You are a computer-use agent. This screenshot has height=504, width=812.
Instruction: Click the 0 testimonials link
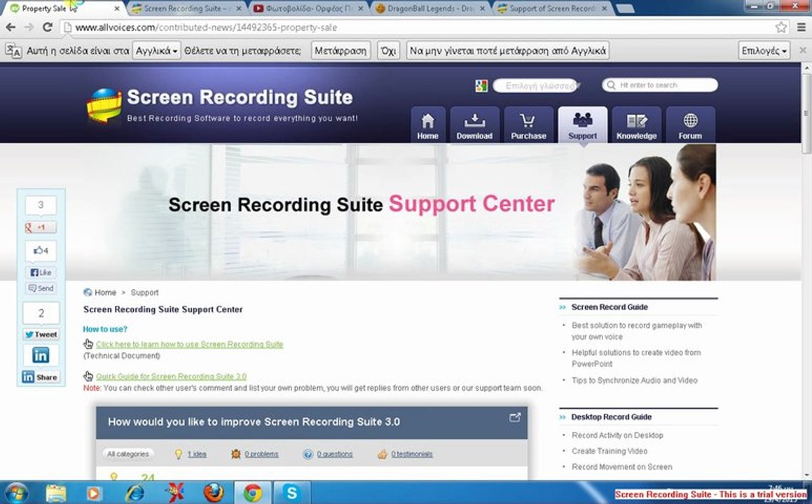[x=412, y=454]
